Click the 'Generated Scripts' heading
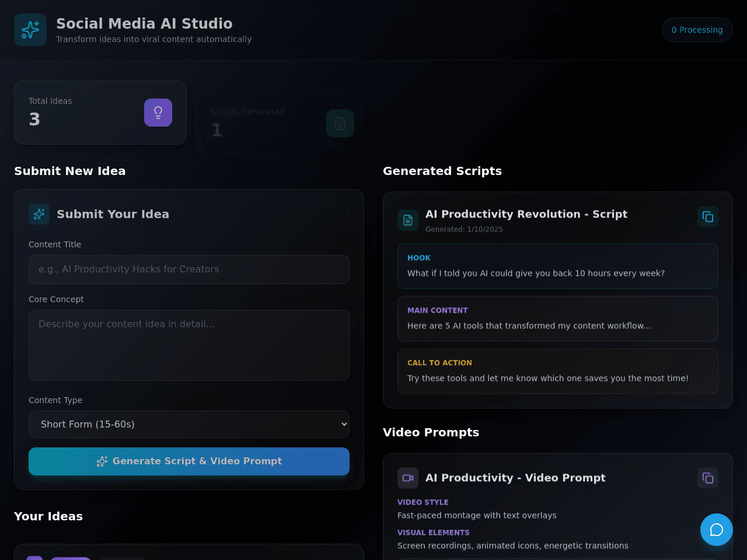Image resolution: width=747 pixels, height=560 pixels. coord(442,171)
